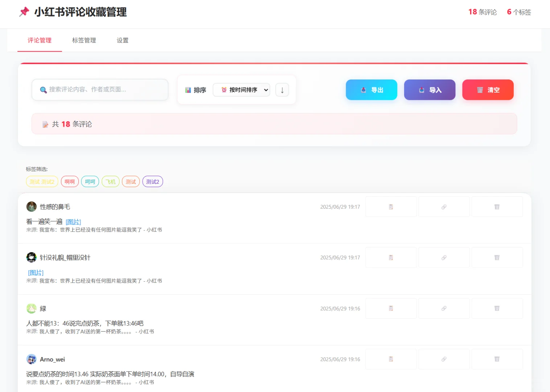550x392 pixels.
Task: Click the magnifier icon in the search box
Action: coord(43,90)
